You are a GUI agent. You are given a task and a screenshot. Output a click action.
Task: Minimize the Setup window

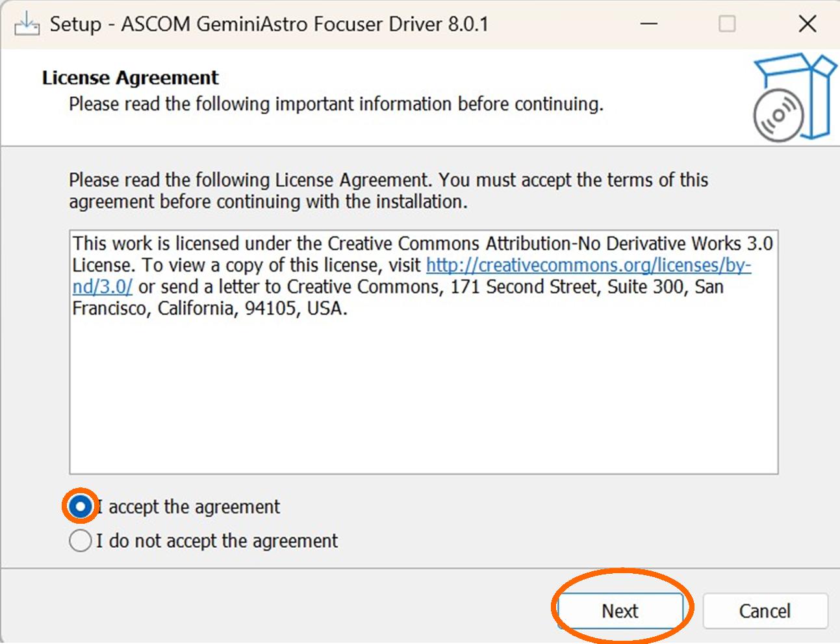648,24
